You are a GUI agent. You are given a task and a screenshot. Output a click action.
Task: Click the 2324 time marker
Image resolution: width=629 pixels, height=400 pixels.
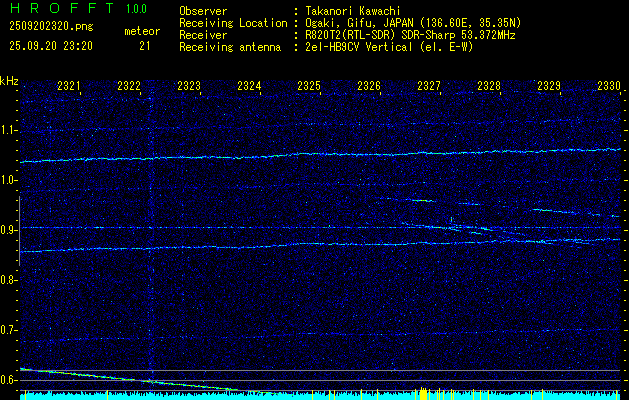point(249,85)
